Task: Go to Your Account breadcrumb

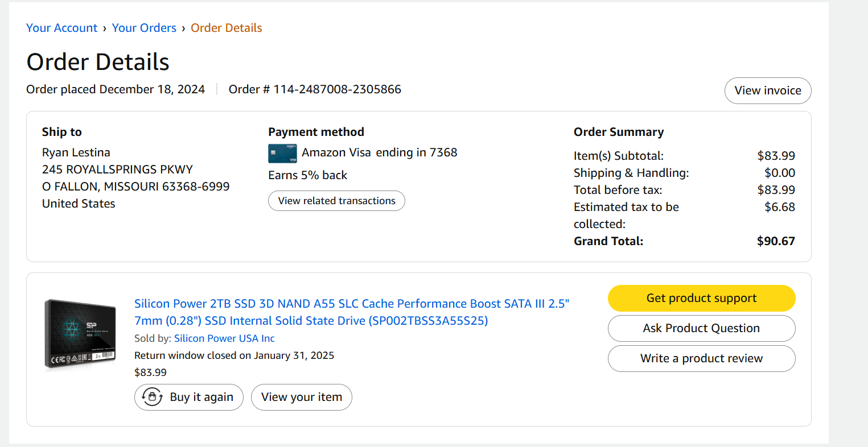Action: coord(62,28)
